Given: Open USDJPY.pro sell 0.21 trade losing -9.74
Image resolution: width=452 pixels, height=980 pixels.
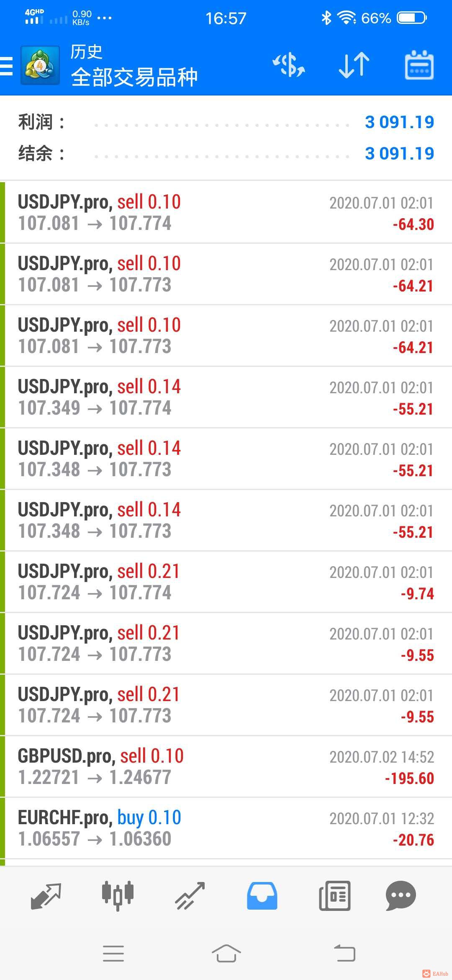Looking at the screenshot, I should (x=226, y=582).
